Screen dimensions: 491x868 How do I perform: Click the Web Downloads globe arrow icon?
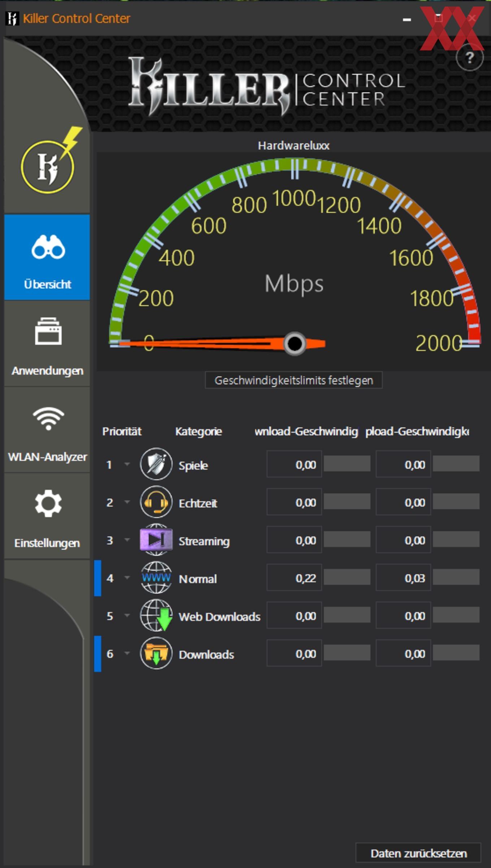[156, 615]
